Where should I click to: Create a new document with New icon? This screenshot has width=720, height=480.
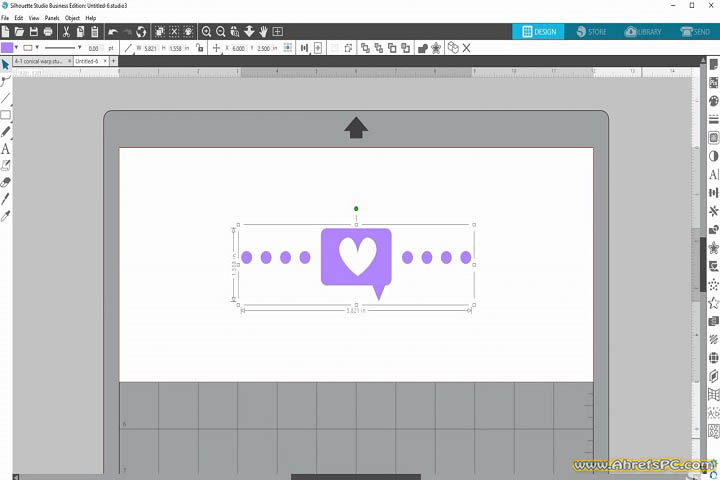pos(5,32)
